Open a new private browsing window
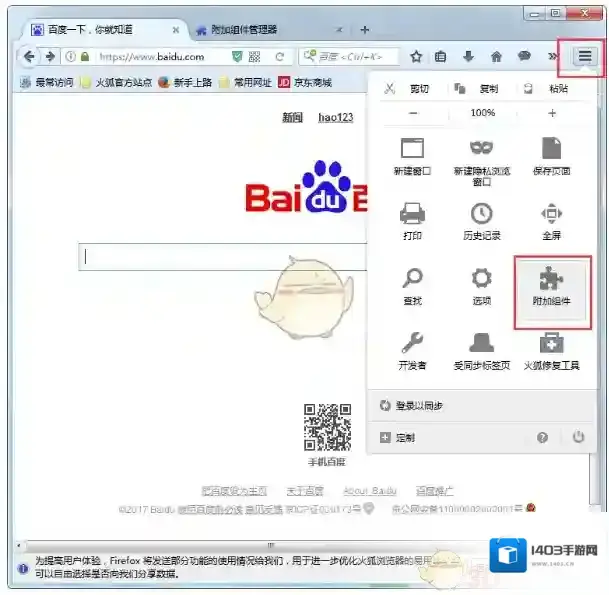609x595 pixels. (x=482, y=161)
